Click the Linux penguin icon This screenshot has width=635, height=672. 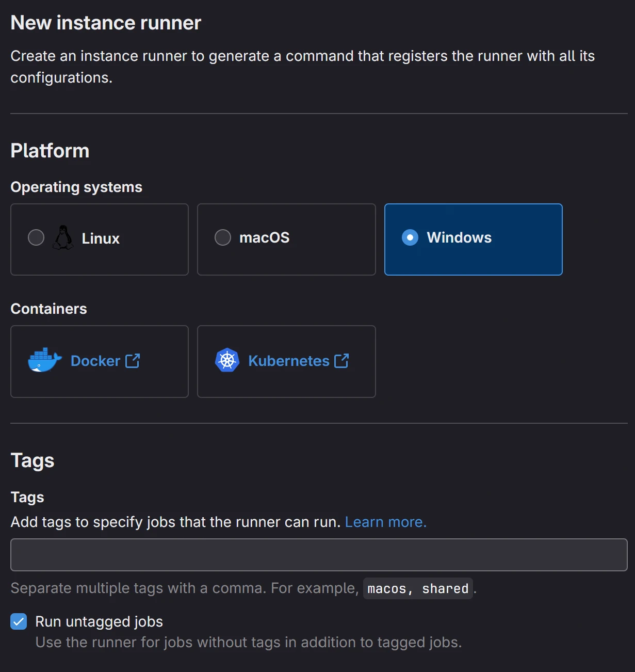(x=63, y=238)
